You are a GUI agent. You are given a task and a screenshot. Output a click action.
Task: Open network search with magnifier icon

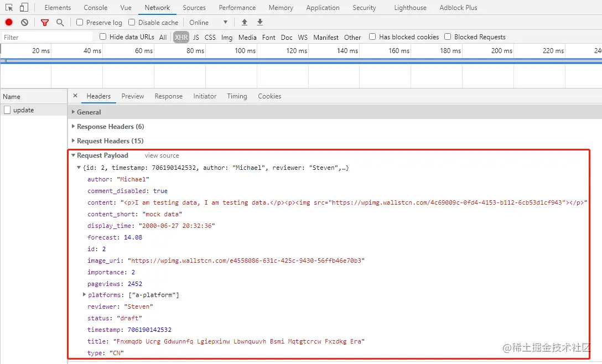point(60,22)
